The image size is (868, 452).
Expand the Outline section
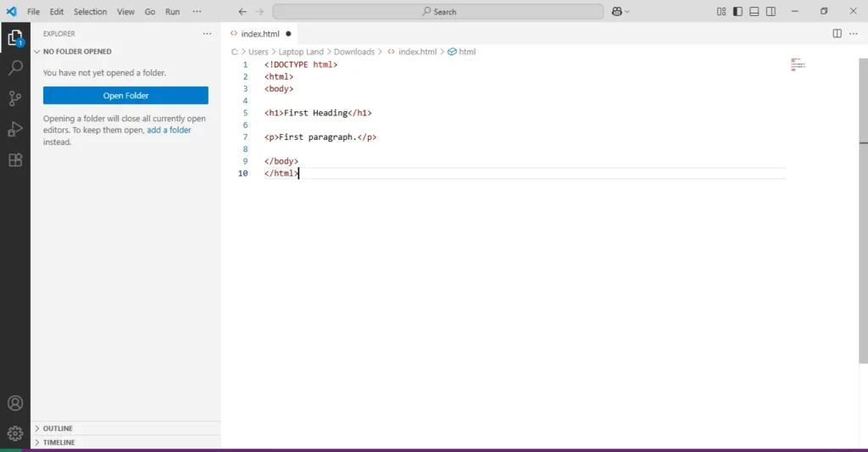pyautogui.click(x=58, y=428)
